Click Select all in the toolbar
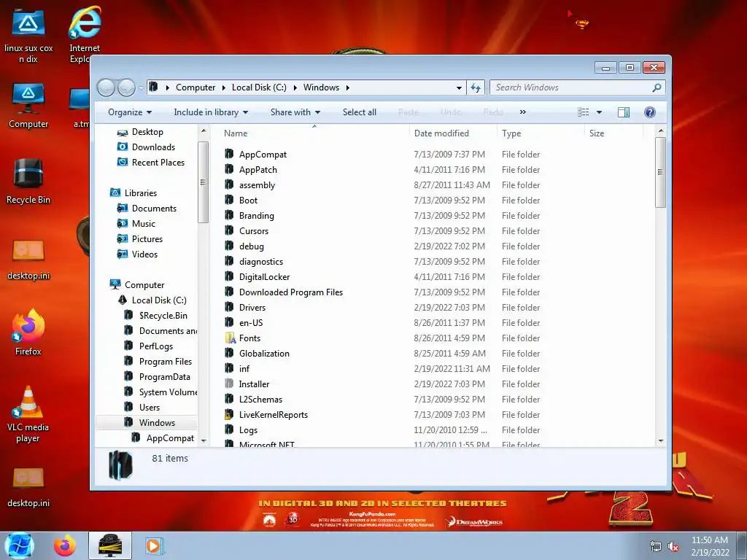 pos(359,112)
